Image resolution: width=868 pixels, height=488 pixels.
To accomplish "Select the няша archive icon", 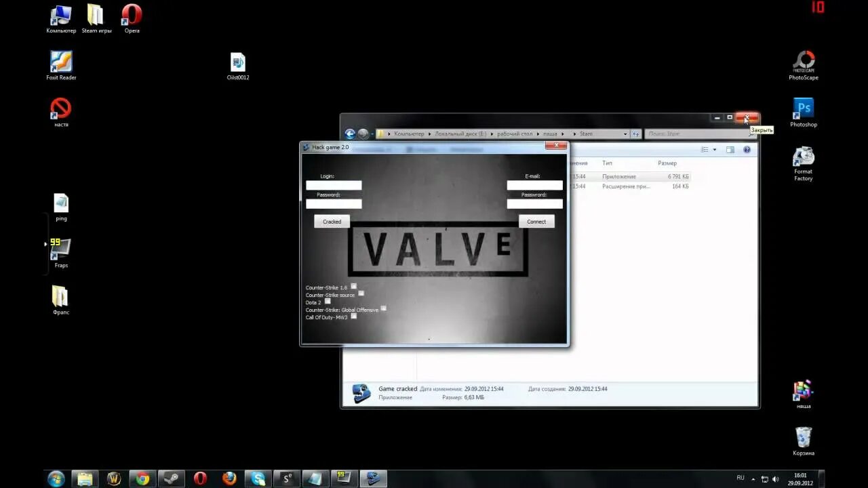I will click(804, 394).
